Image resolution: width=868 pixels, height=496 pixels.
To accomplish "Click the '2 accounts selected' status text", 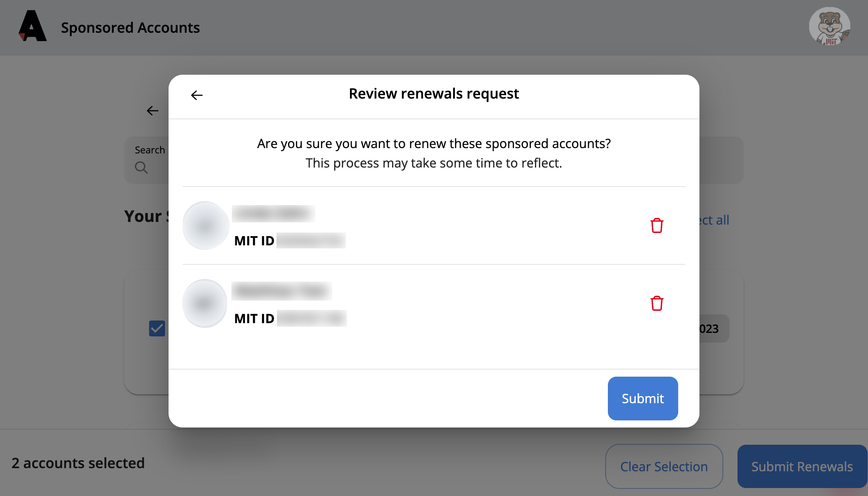I will point(78,463).
